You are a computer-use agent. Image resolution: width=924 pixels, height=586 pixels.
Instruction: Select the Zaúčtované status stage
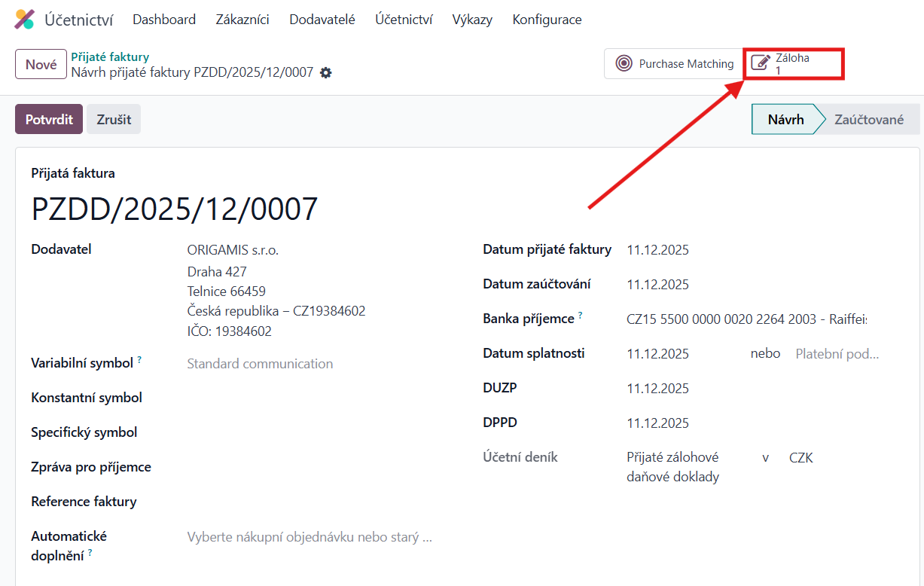869,119
